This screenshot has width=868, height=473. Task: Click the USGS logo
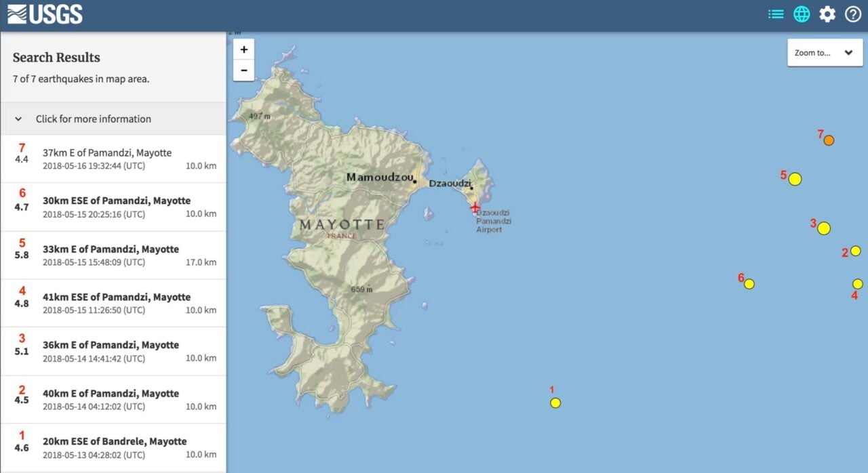[45, 14]
